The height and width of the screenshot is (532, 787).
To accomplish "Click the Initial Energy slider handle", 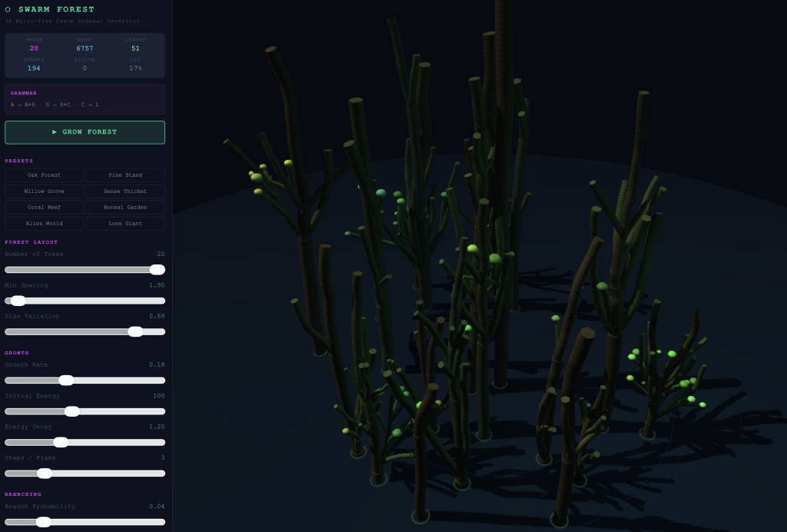I will pos(71,411).
